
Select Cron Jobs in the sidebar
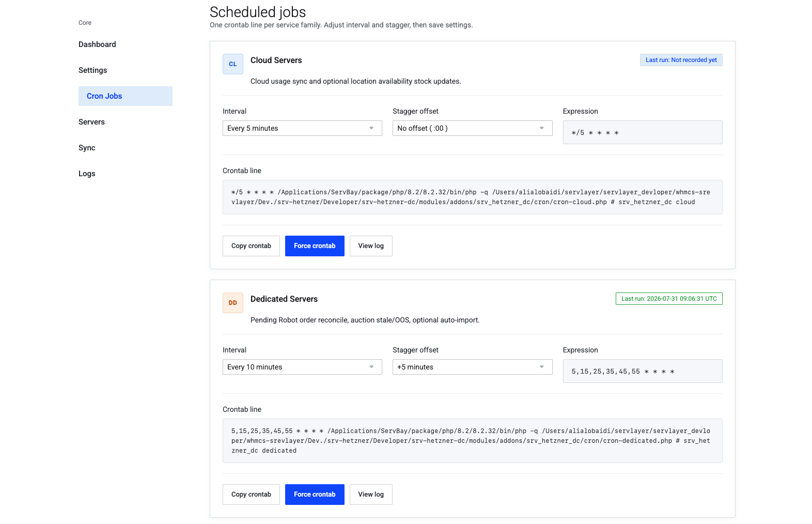[x=126, y=96]
